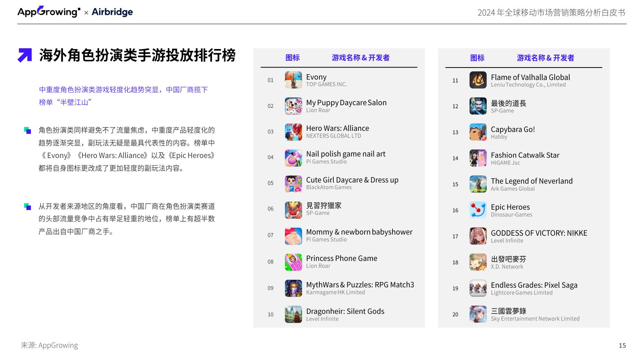Click MythWars & Puzzles game icon
This screenshot has width=644, height=362.
tap(293, 288)
